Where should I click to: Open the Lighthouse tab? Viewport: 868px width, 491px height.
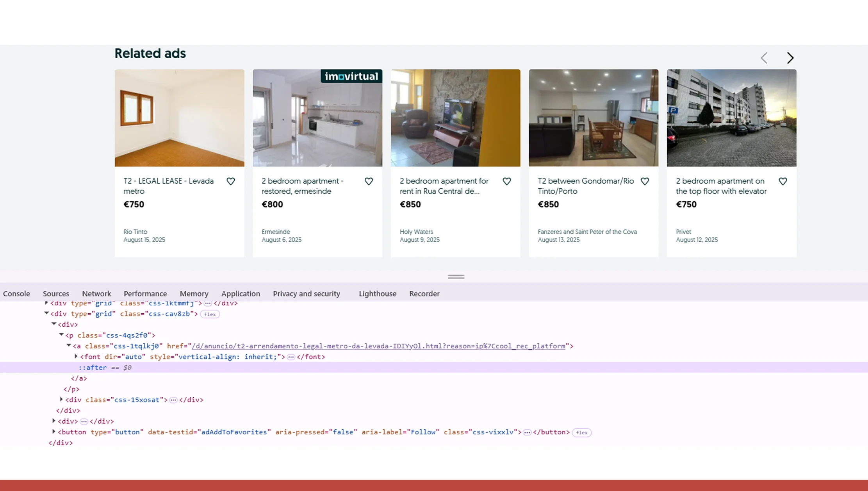[377, 293]
